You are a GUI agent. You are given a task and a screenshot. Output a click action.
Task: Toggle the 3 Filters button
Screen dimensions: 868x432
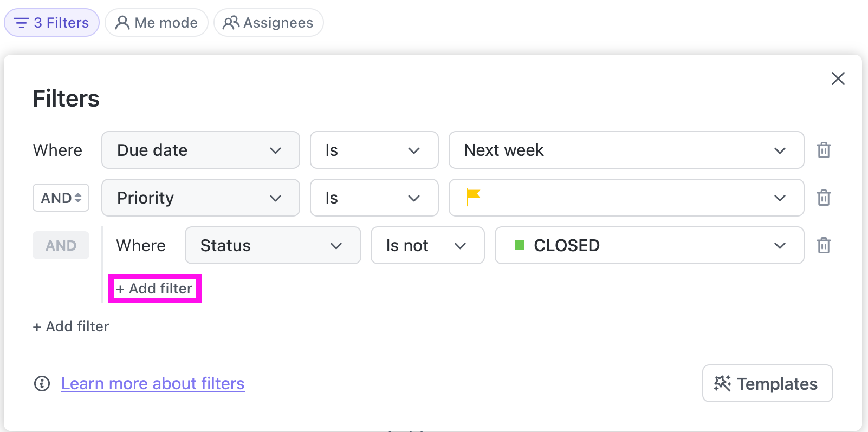(x=51, y=23)
